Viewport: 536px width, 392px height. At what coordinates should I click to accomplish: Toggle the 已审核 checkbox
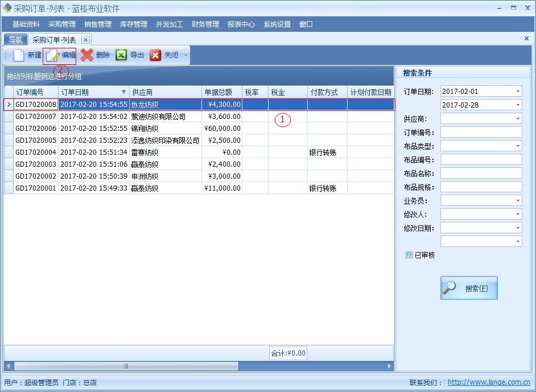pyautogui.click(x=409, y=255)
